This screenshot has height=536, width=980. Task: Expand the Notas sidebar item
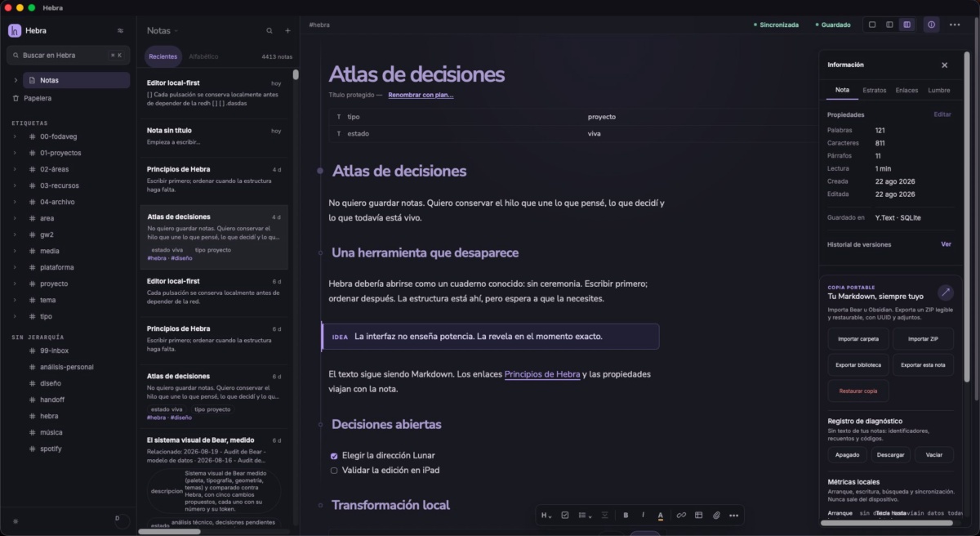[16, 80]
